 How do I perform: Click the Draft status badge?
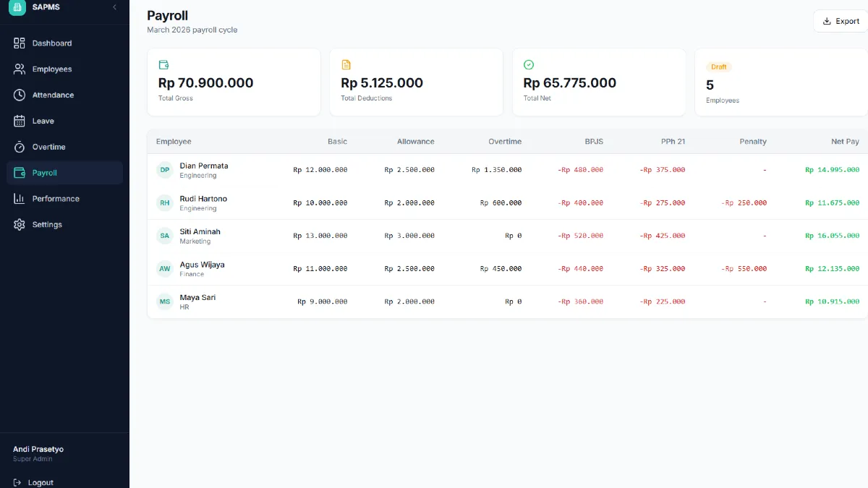[719, 67]
